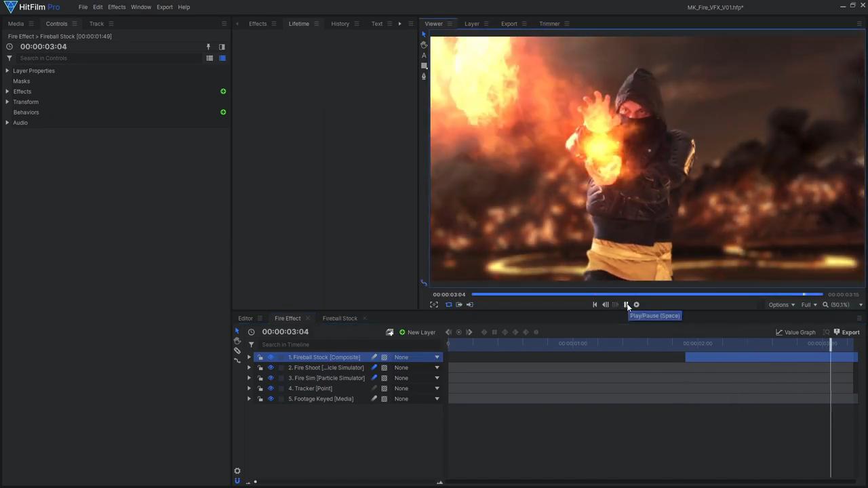Click the timeline filter funnel icon
The height and width of the screenshot is (488, 868).
coord(251,344)
